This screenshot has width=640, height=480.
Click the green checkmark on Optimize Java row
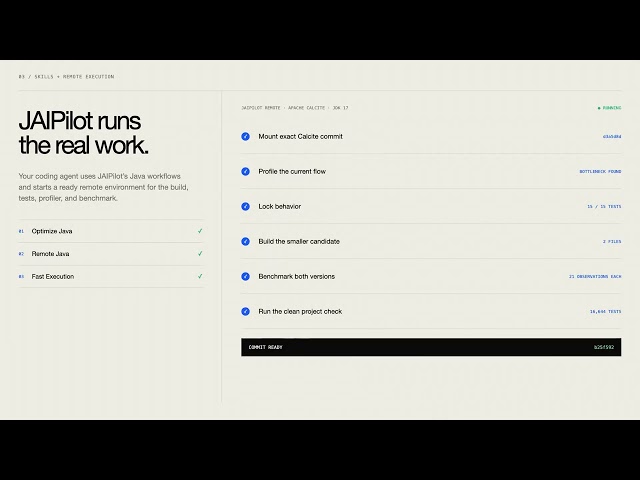200,231
